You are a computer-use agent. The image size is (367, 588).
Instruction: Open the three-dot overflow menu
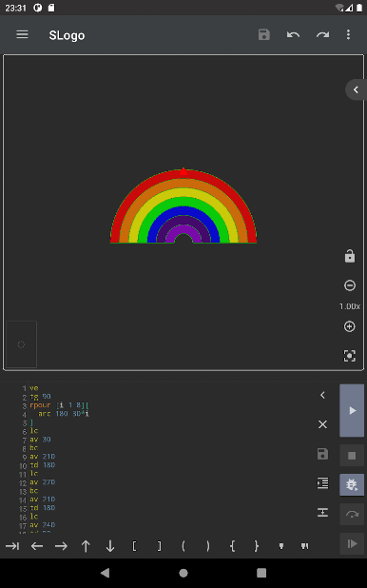[348, 35]
